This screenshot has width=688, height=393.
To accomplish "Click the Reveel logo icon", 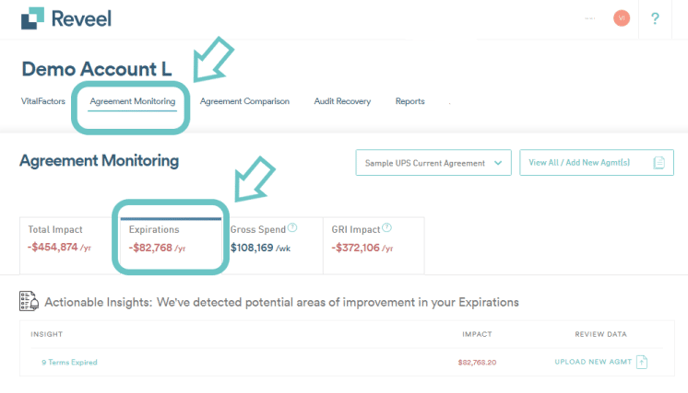I will [x=32, y=18].
